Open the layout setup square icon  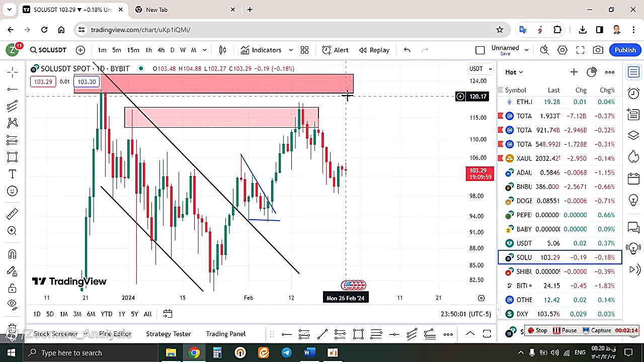click(x=480, y=50)
